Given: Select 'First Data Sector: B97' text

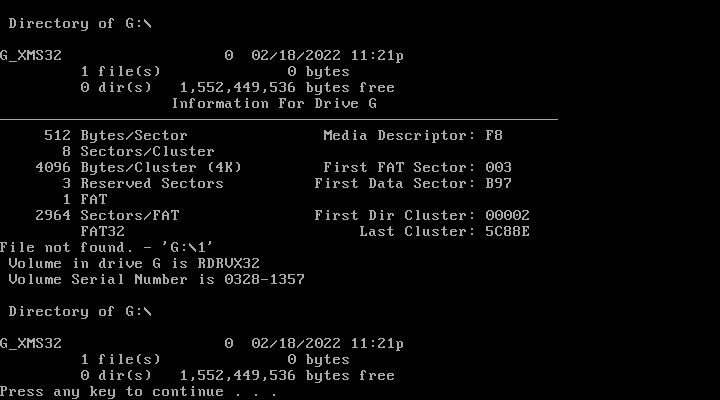Looking at the screenshot, I should coord(413,184).
